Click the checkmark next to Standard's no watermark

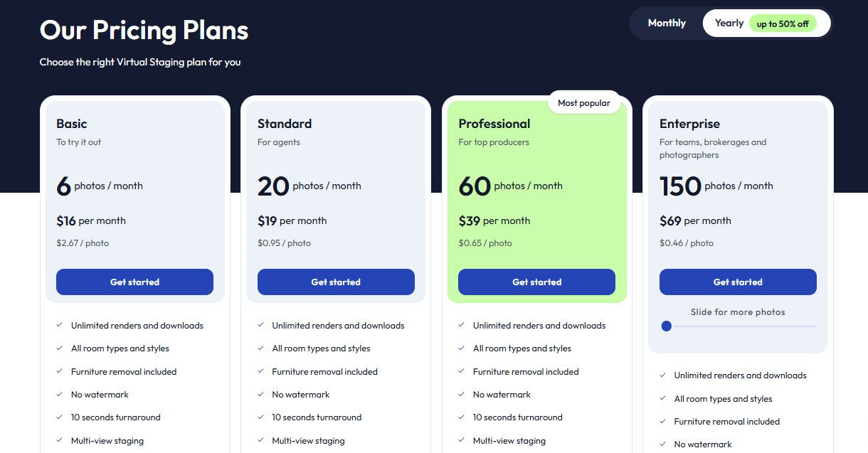tap(260, 394)
